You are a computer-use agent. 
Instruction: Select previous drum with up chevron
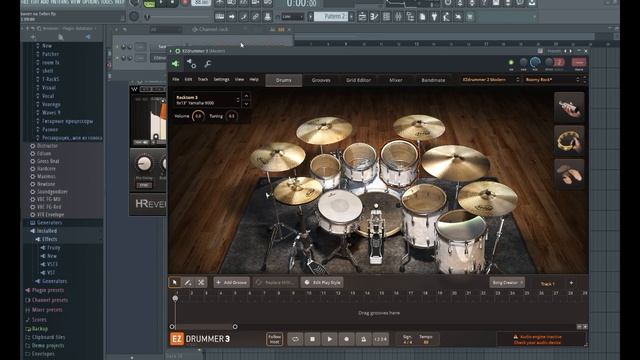coord(246,96)
